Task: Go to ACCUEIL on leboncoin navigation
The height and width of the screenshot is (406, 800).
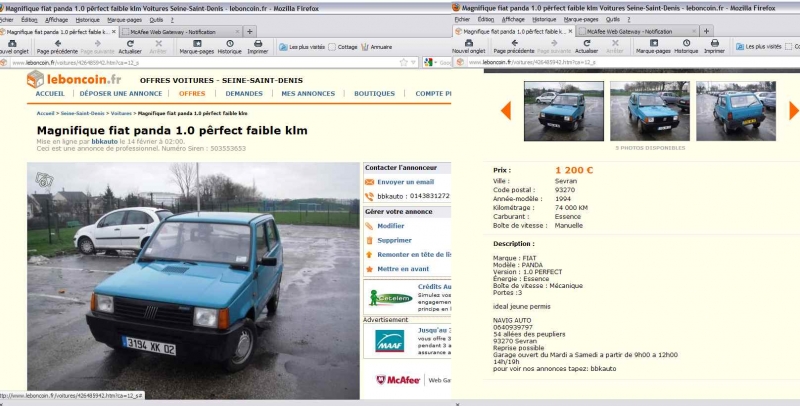Action: pos(50,94)
